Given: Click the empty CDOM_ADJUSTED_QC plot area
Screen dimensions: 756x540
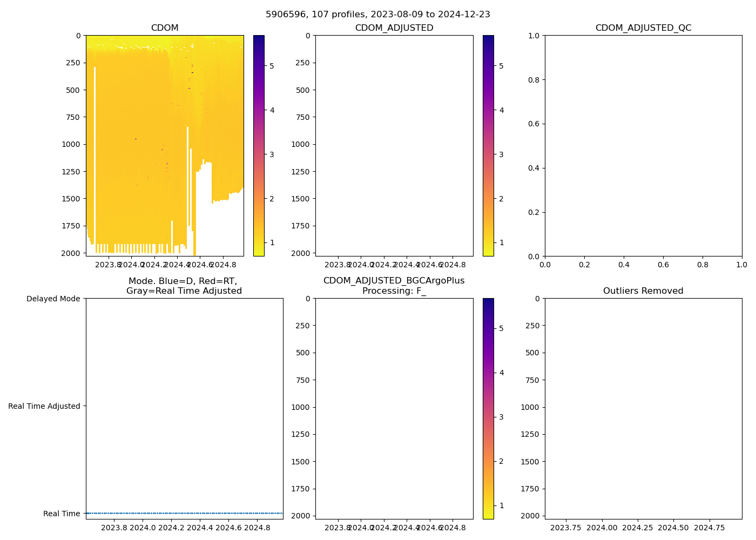Looking at the screenshot, I should click(x=643, y=146).
